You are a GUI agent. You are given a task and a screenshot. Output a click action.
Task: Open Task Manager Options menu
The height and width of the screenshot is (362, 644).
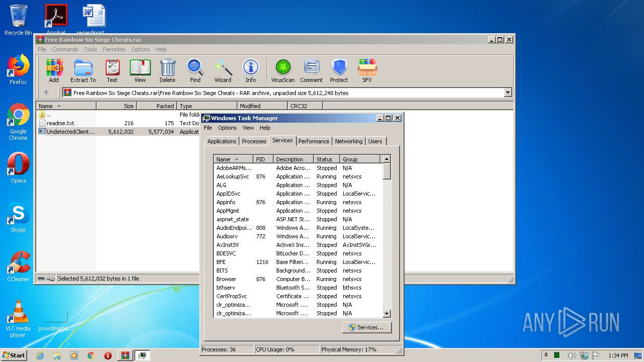(227, 128)
